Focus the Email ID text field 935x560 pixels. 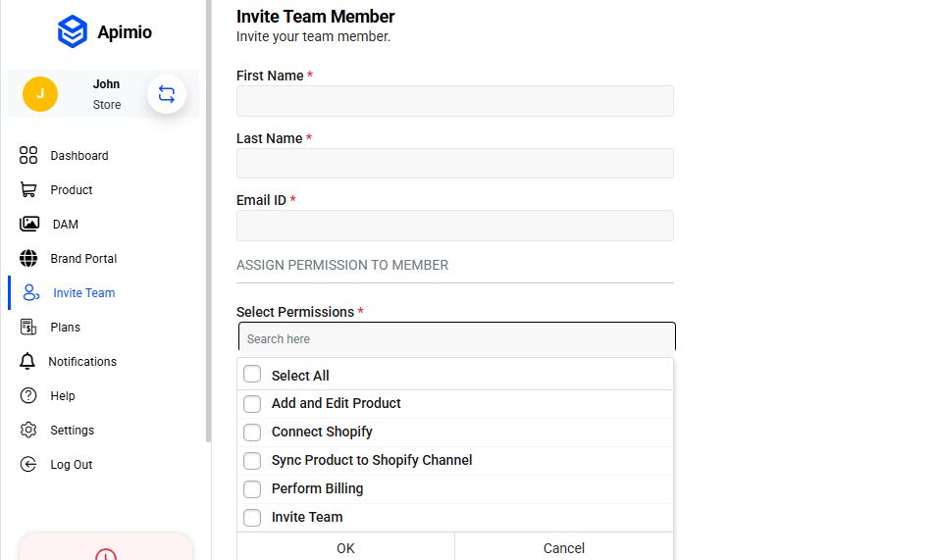point(454,226)
